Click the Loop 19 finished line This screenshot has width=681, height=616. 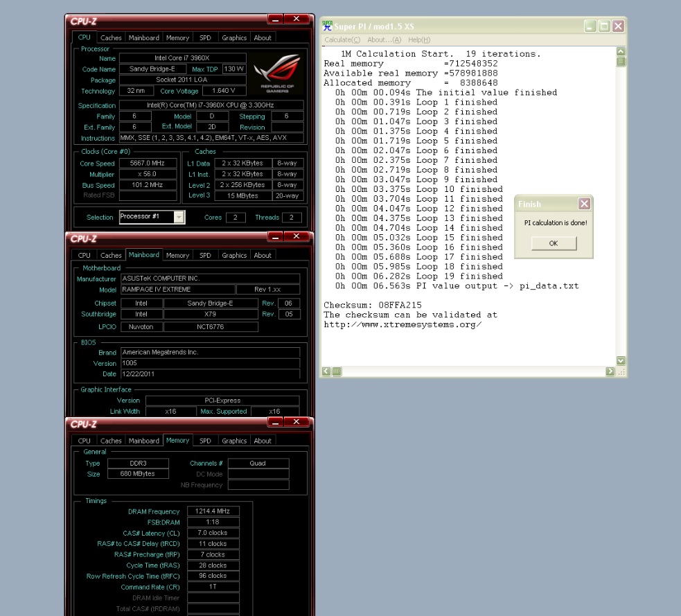tap(418, 276)
